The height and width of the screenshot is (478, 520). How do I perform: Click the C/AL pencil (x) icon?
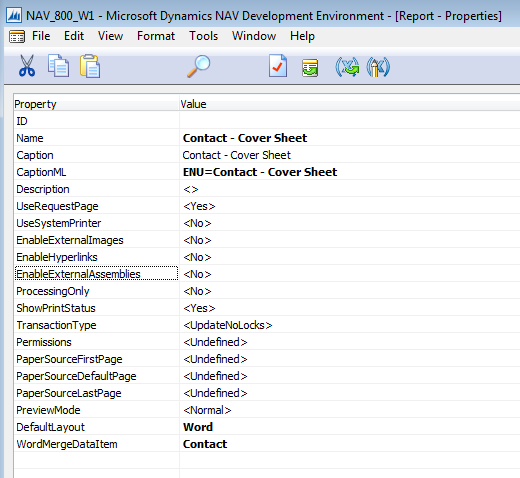click(x=378, y=67)
